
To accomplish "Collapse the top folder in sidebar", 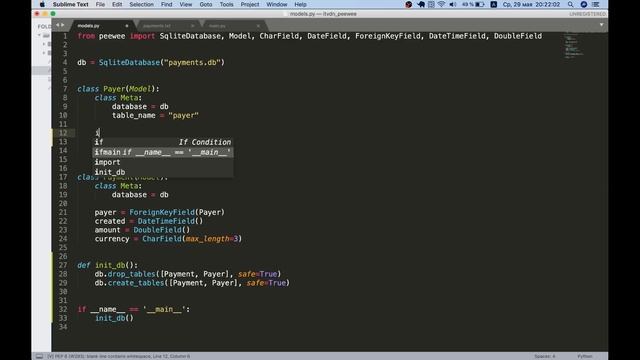I will 40,35.
